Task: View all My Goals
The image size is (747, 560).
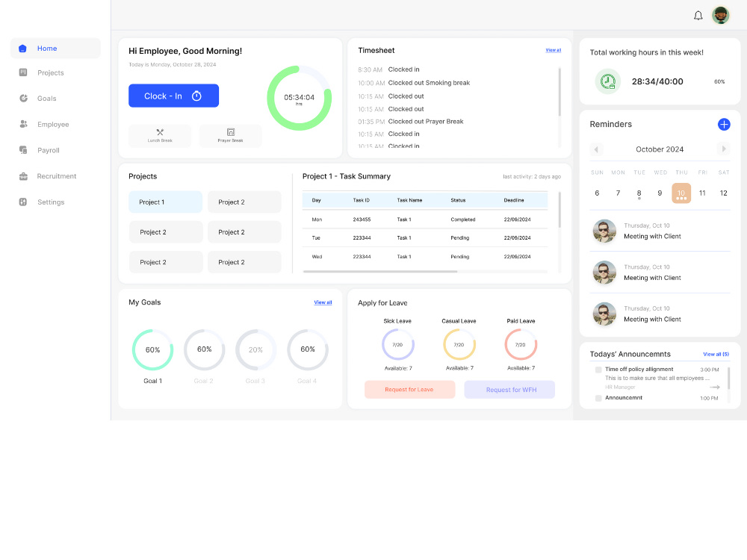Action: point(323,302)
